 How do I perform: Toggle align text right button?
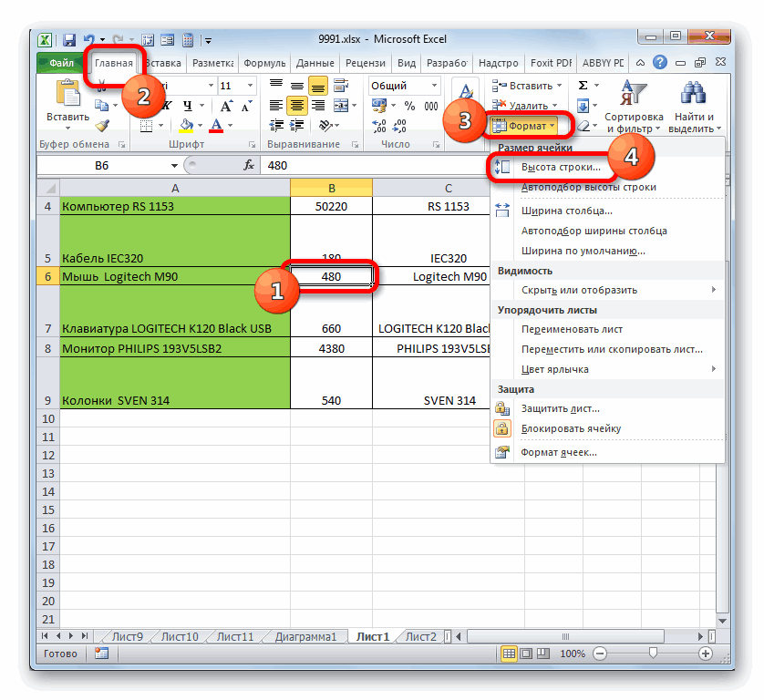coord(318,106)
